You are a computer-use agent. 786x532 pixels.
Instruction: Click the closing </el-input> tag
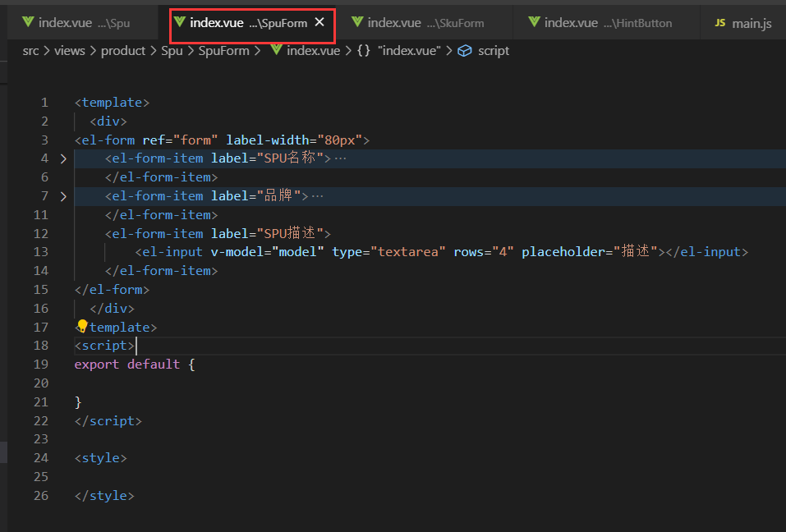click(x=707, y=252)
